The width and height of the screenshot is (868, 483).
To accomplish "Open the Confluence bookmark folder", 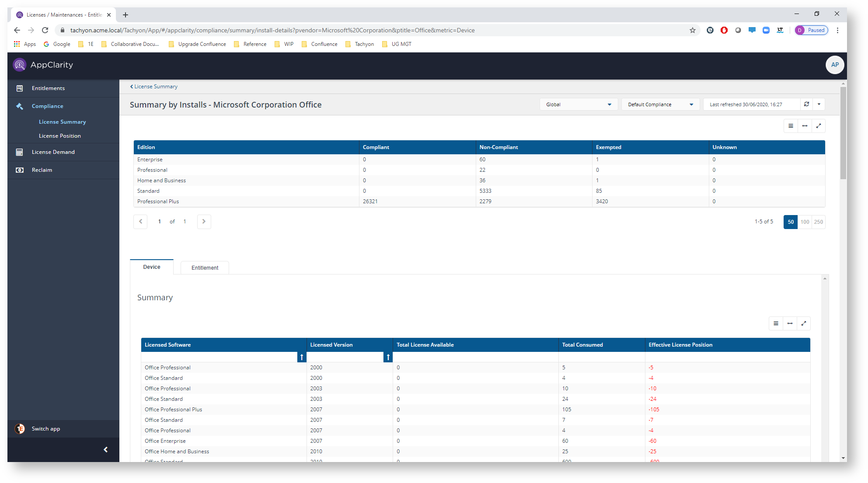I will [x=320, y=44].
